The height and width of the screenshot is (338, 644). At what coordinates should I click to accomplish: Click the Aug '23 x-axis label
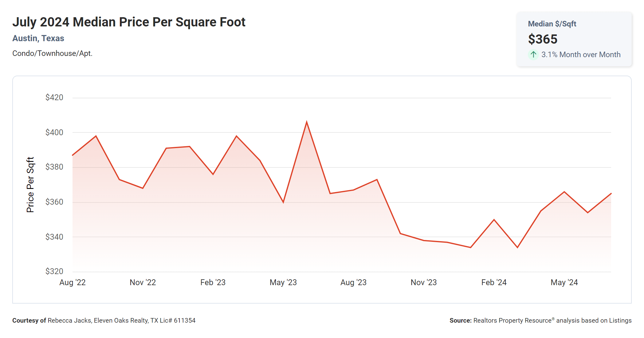tap(353, 282)
